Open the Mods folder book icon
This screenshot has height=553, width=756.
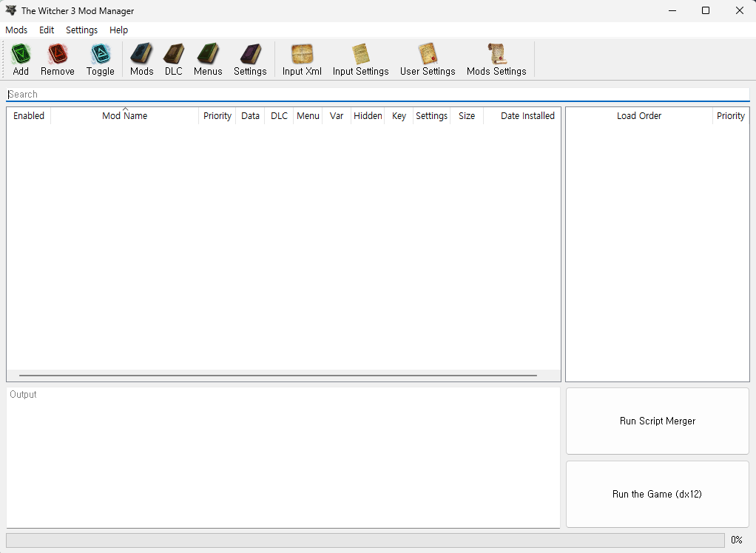click(x=142, y=54)
